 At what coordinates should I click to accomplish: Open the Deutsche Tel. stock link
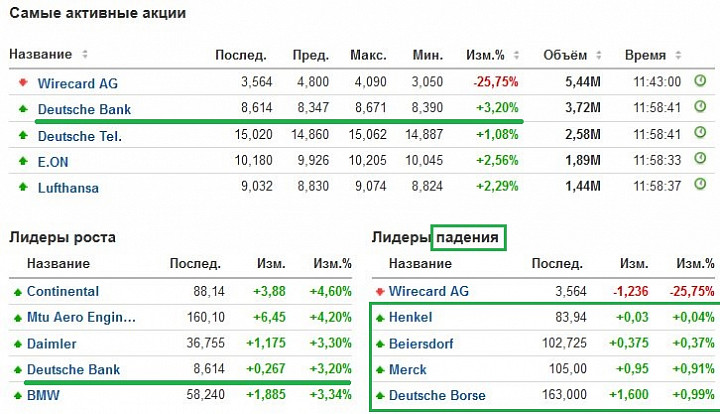tap(79, 136)
